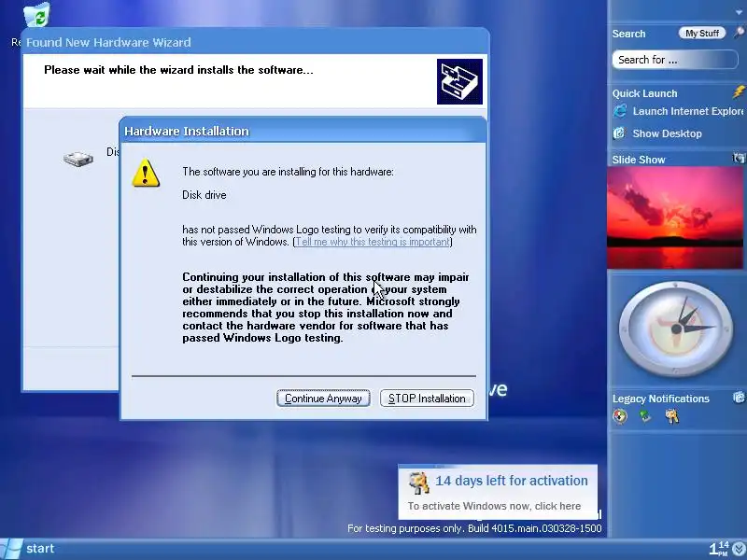Click the taskbar clock showing 1:14 PM

pyautogui.click(x=719, y=549)
